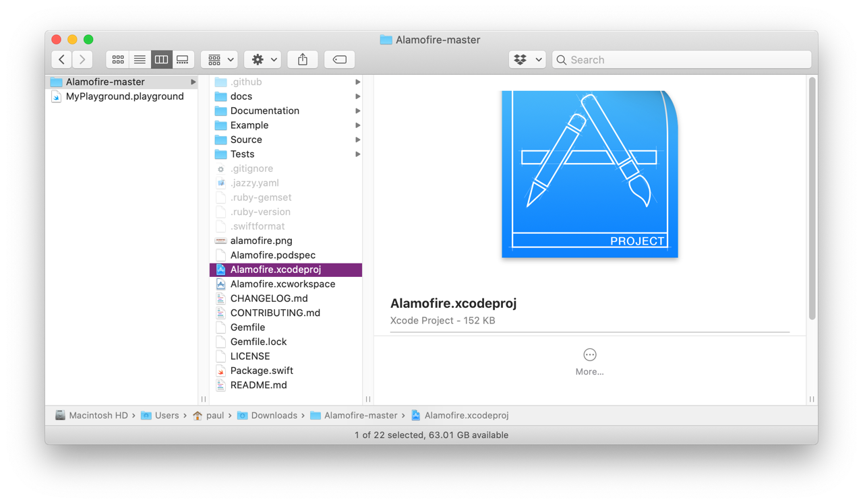Go forward with the right chevron button
Screen dimensions: 863x504
82,59
